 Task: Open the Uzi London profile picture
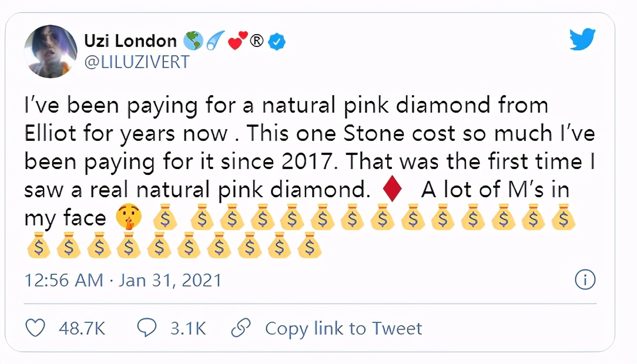51,52
